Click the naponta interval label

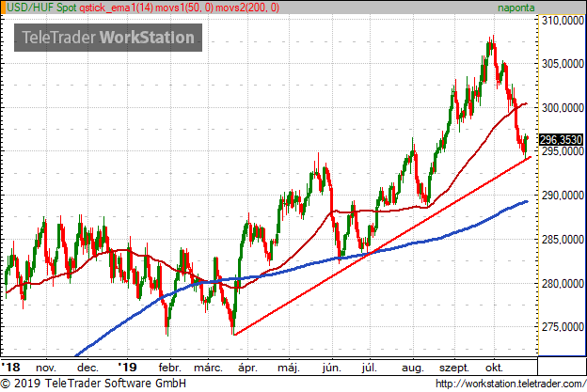516,8
